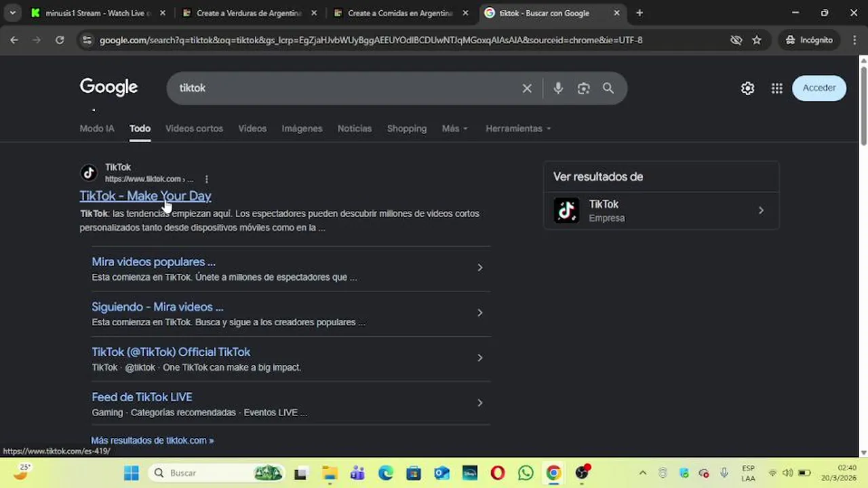Open Microsoft Edge from the taskbar
This screenshot has width=868, height=488.
click(x=386, y=472)
